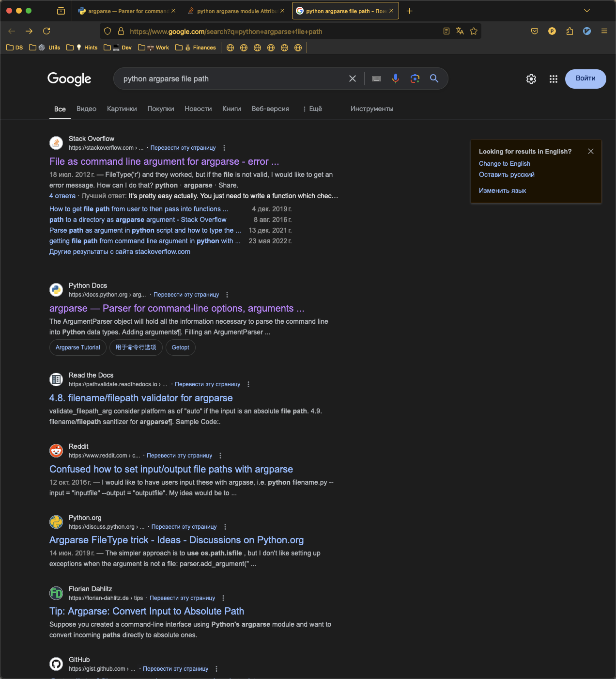Expand the list of all tabs
This screenshot has height=679, width=616.
click(x=587, y=11)
